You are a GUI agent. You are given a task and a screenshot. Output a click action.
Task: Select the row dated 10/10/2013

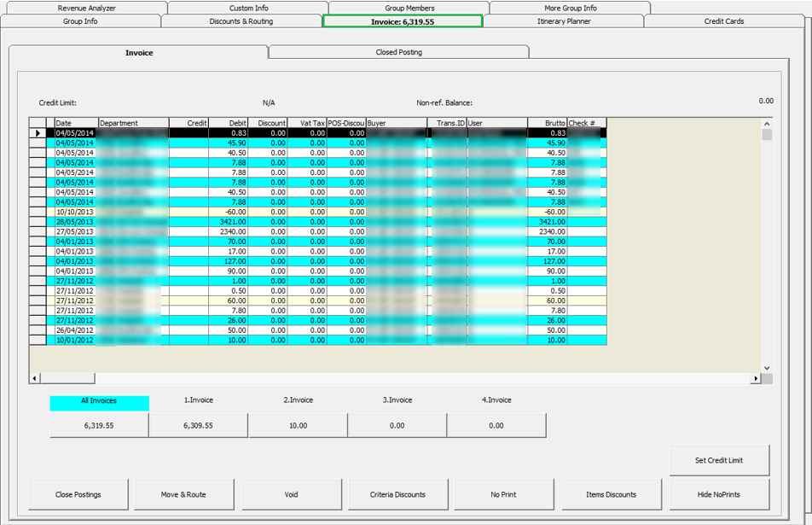(317, 212)
